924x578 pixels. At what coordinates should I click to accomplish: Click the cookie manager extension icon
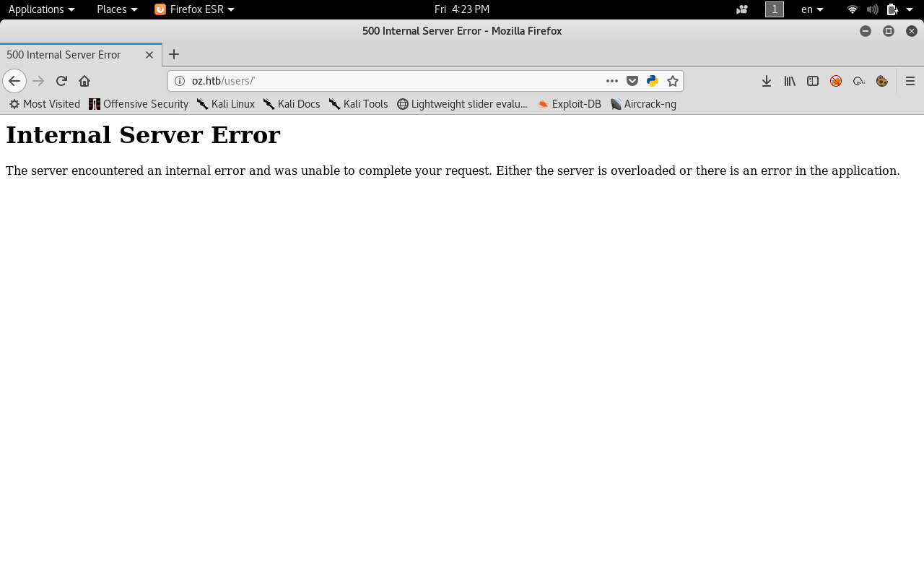882,81
